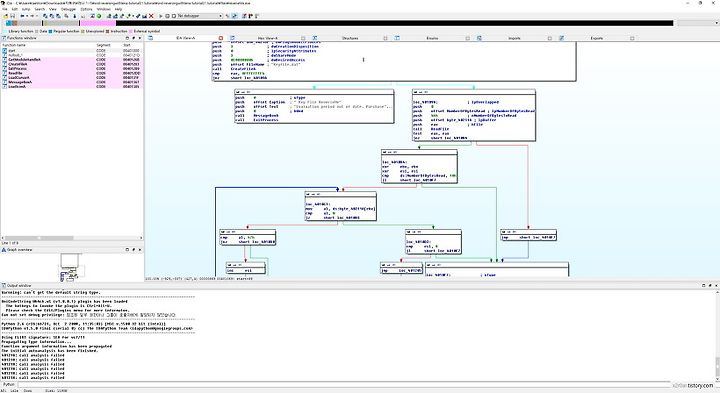Close the Enums tab

coord(467,38)
